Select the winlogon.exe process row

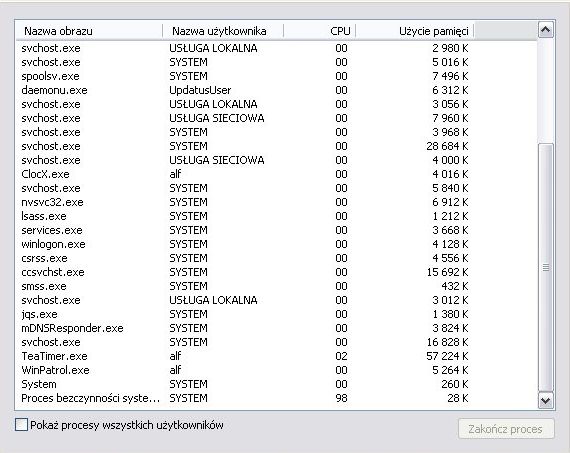click(276, 244)
